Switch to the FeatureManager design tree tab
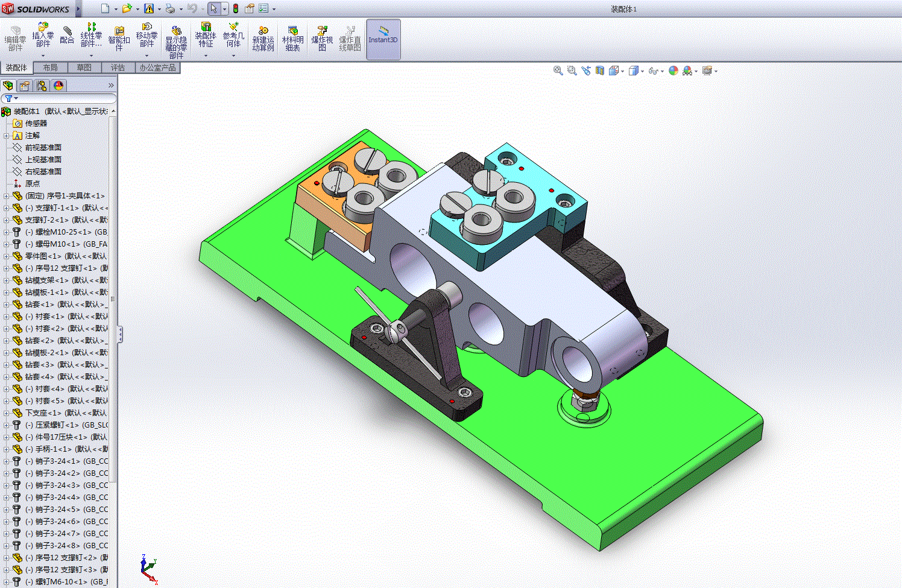This screenshot has width=902, height=588. point(8,86)
